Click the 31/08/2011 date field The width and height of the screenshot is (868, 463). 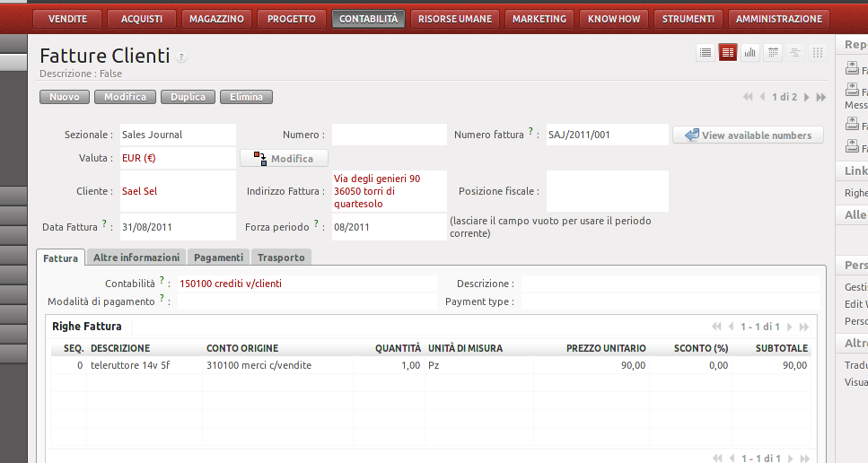click(x=178, y=227)
